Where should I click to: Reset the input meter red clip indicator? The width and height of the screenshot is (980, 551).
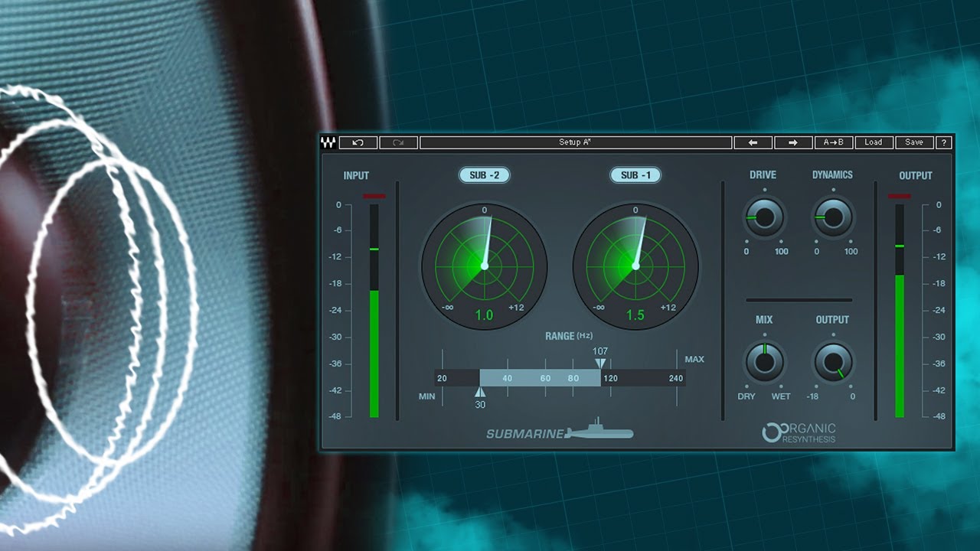[x=374, y=197]
